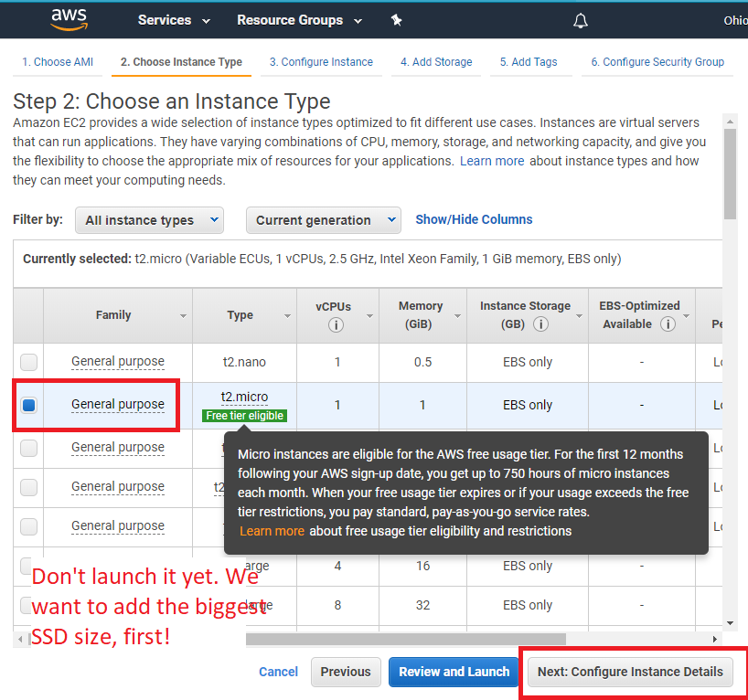This screenshot has width=748, height=700.
Task: Switch to 6. Configure Security Group tab
Action: point(657,62)
